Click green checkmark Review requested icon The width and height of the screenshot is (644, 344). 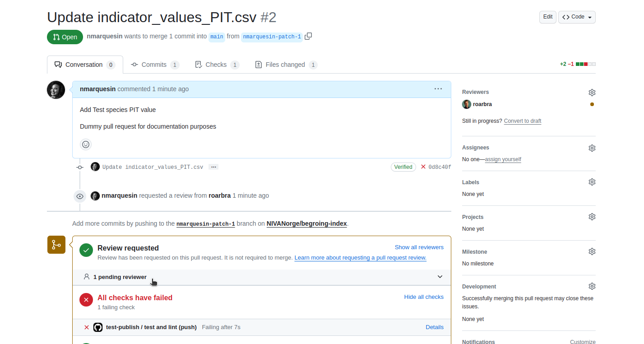(86, 250)
